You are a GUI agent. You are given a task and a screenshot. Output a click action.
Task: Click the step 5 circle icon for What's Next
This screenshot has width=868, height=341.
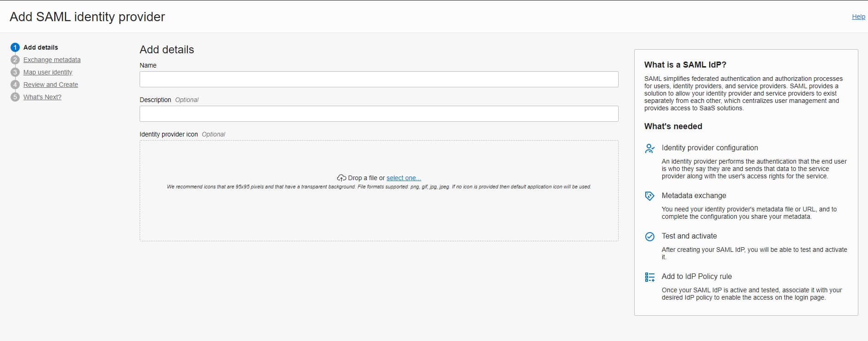coord(15,97)
